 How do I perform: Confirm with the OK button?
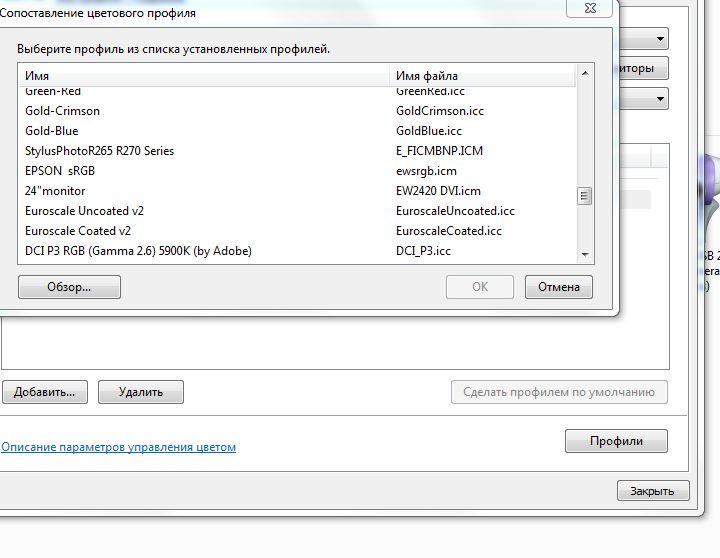[480, 287]
